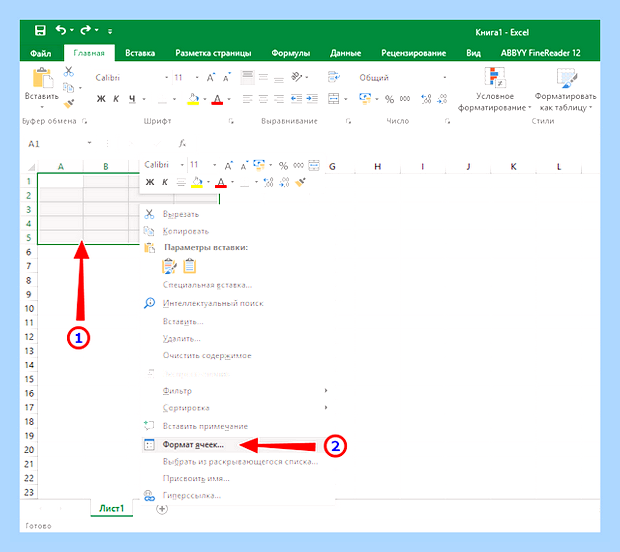
Task: Apply thousands separator format in ribbon
Action: (x=405, y=99)
